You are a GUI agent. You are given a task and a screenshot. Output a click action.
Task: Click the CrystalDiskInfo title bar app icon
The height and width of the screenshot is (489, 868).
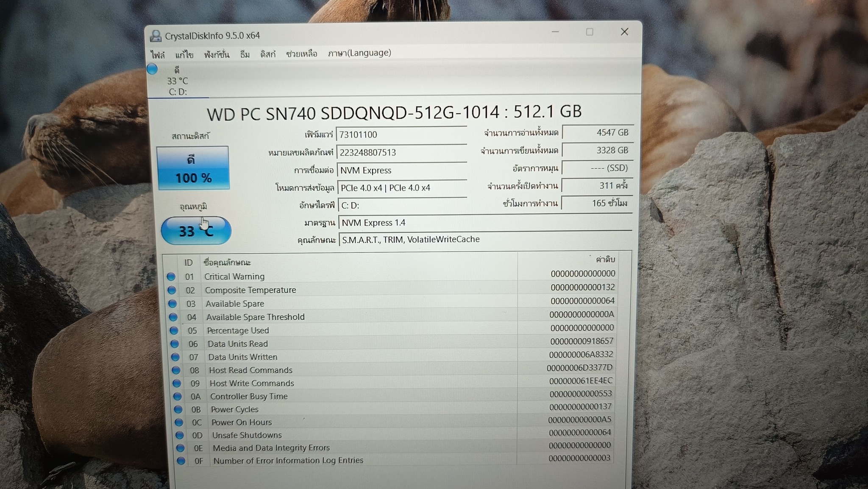coord(156,36)
